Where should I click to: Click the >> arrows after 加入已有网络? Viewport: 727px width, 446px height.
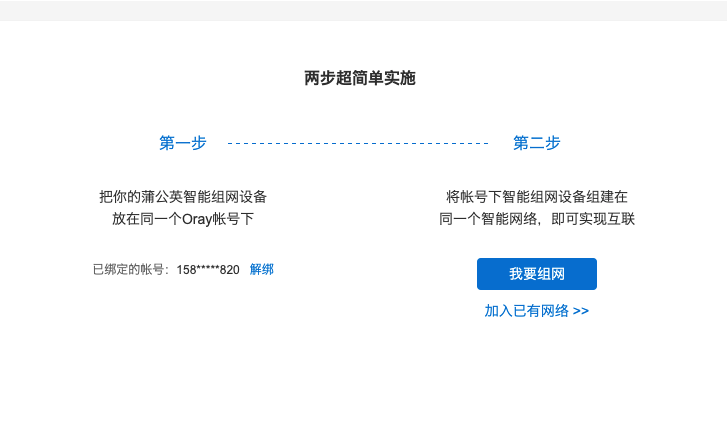[581, 311]
